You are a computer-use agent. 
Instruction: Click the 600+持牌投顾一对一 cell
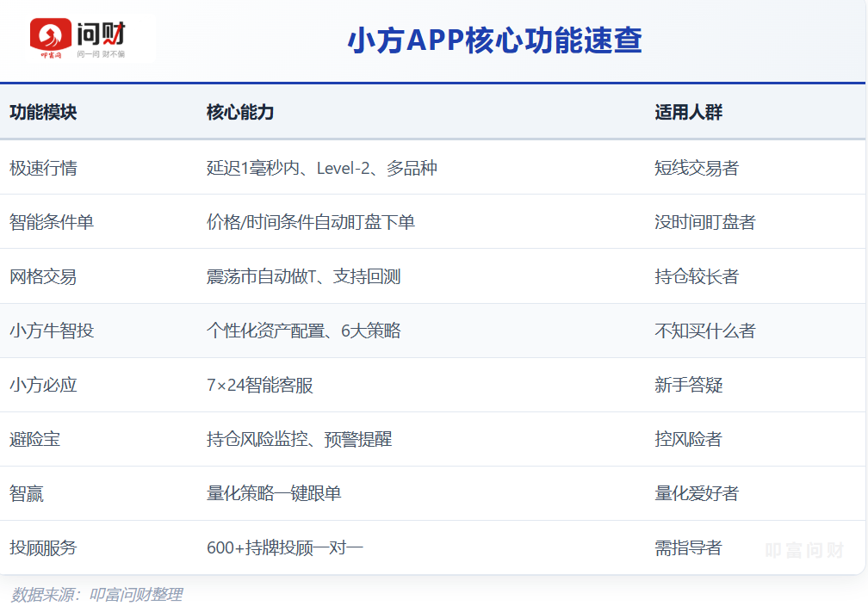point(284,547)
